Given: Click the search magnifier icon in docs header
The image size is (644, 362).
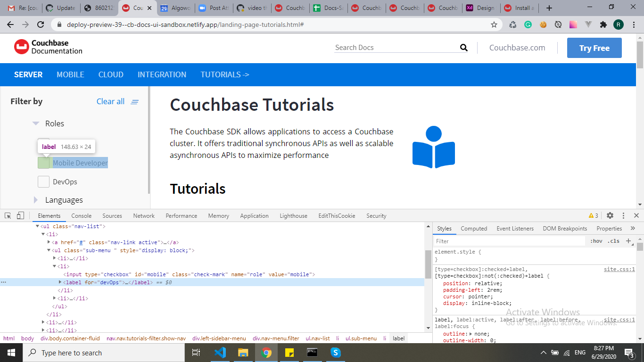Looking at the screenshot, I should (x=464, y=48).
